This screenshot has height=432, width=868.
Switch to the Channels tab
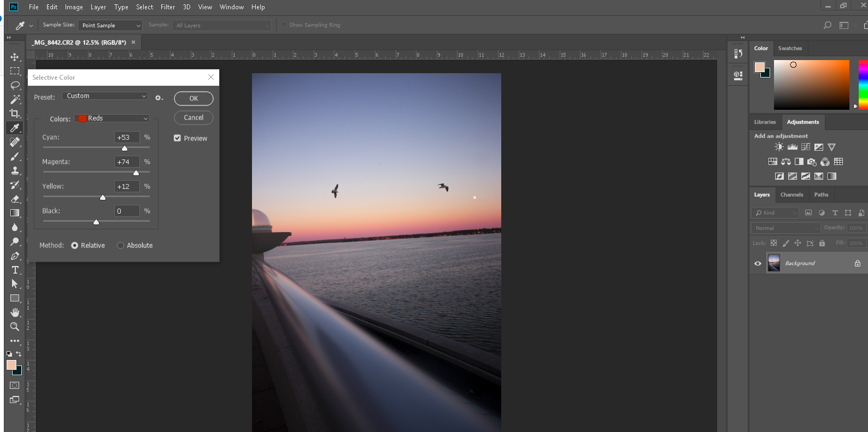[x=791, y=195]
